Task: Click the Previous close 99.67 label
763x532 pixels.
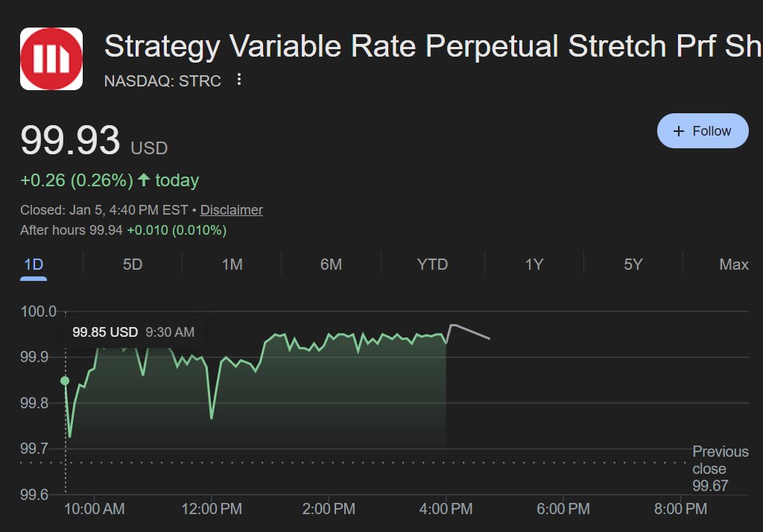Action: pos(721,468)
